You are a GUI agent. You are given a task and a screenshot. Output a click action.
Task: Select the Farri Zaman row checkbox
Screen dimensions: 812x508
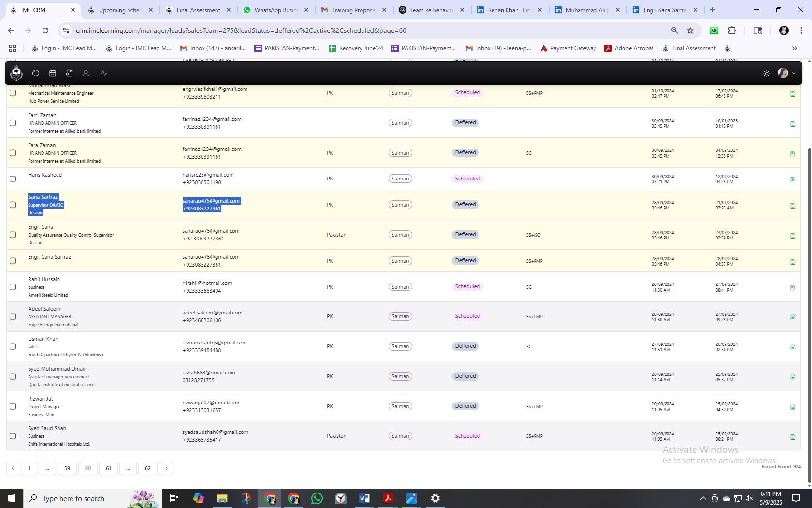(13, 123)
